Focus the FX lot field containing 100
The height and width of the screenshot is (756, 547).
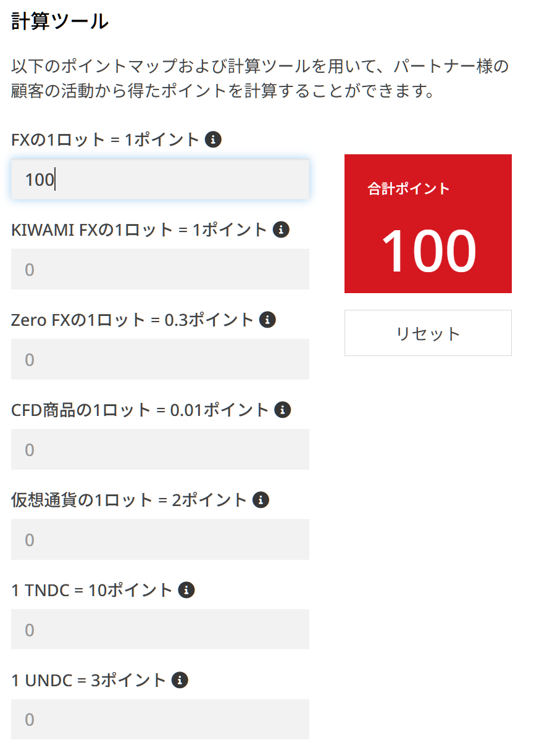[x=160, y=180]
